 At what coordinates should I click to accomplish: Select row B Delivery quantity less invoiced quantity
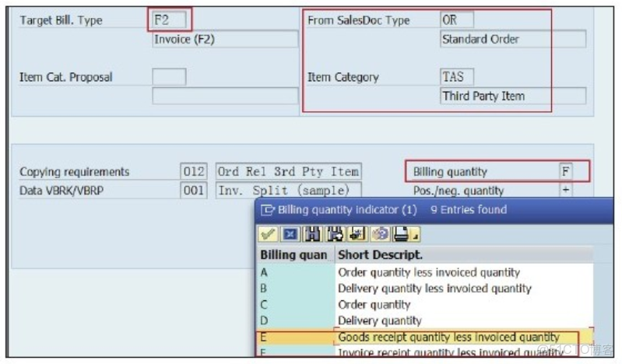(425, 289)
